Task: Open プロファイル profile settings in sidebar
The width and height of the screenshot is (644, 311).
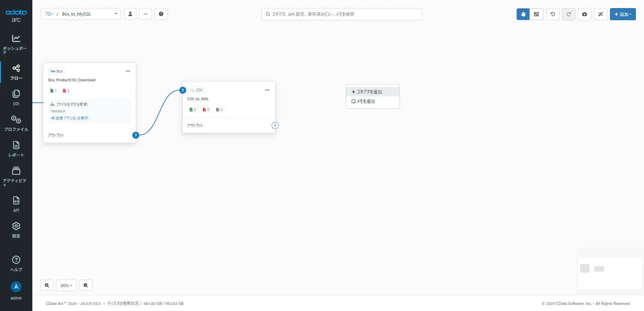Action: pos(16,123)
